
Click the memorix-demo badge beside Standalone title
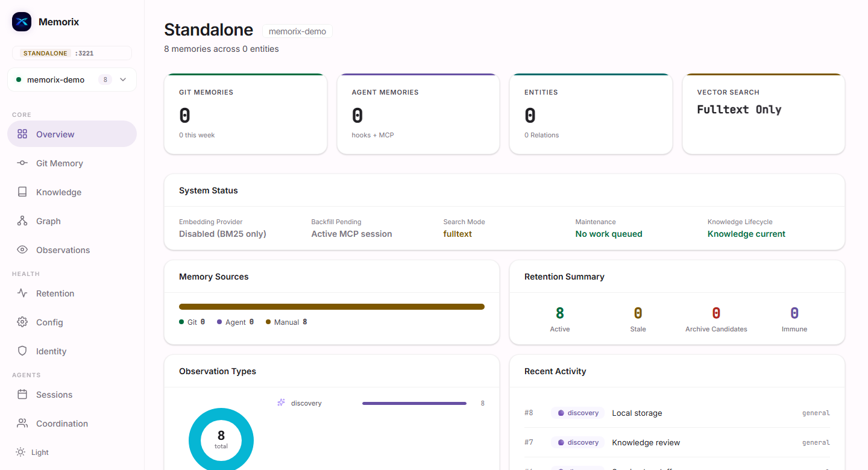(x=297, y=31)
